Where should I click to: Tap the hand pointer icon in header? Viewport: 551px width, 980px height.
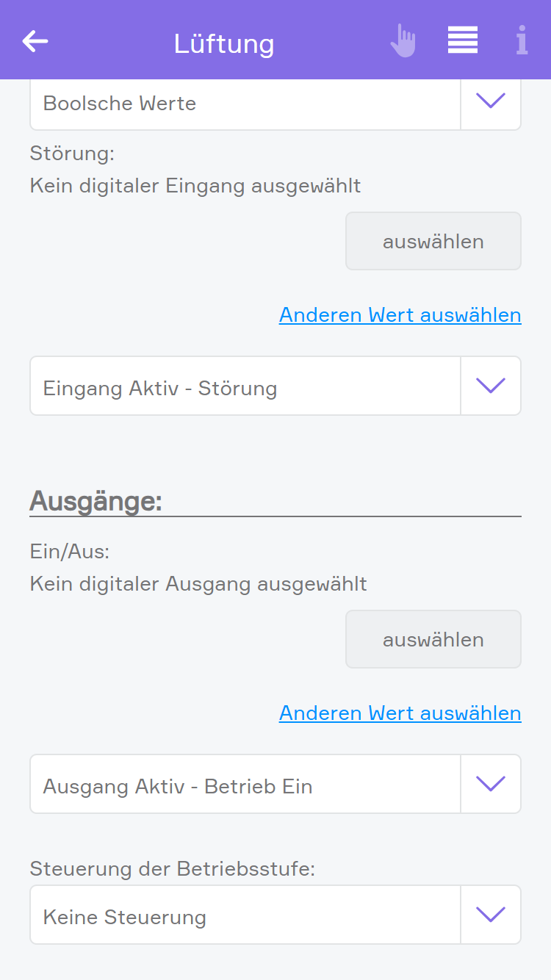(403, 41)
